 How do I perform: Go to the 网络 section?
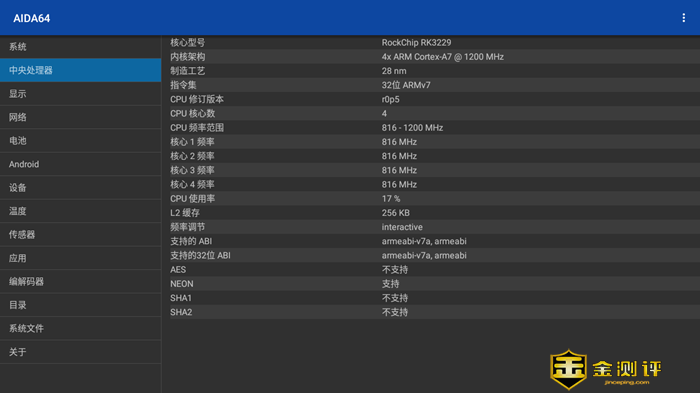(x=80, y=117)
